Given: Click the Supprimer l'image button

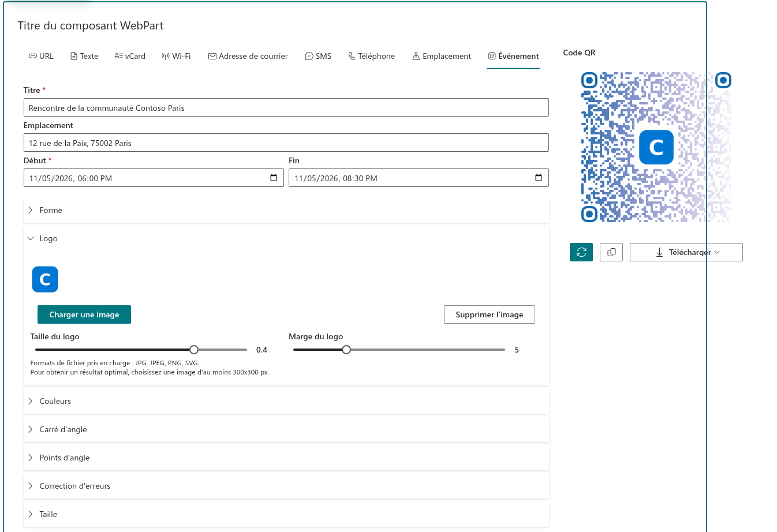Looking at the screenshot, I should 490,314.
